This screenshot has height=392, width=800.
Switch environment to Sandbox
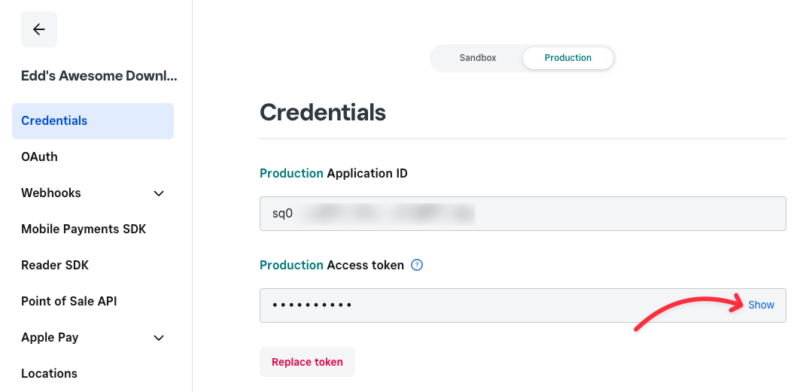[478, 58]
